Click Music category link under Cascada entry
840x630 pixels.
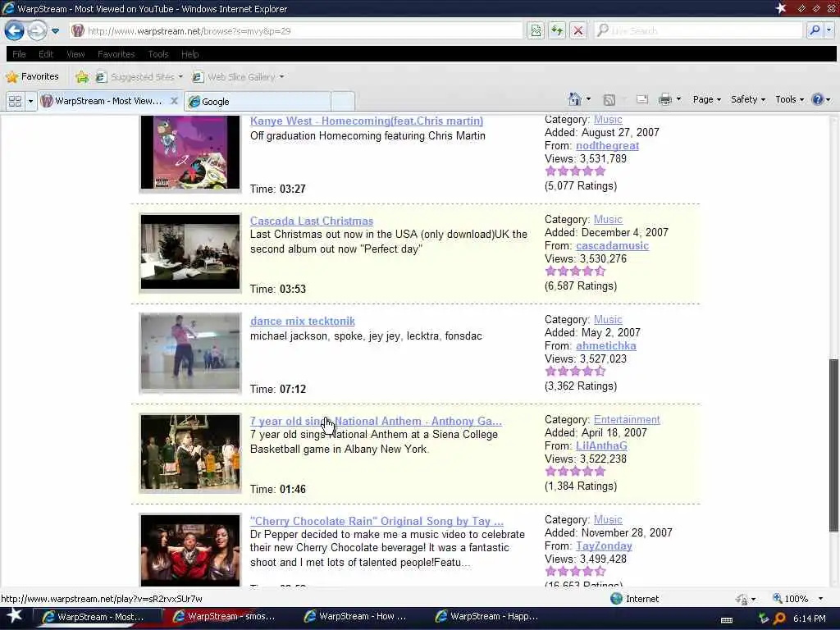click(x=608, y=220)
